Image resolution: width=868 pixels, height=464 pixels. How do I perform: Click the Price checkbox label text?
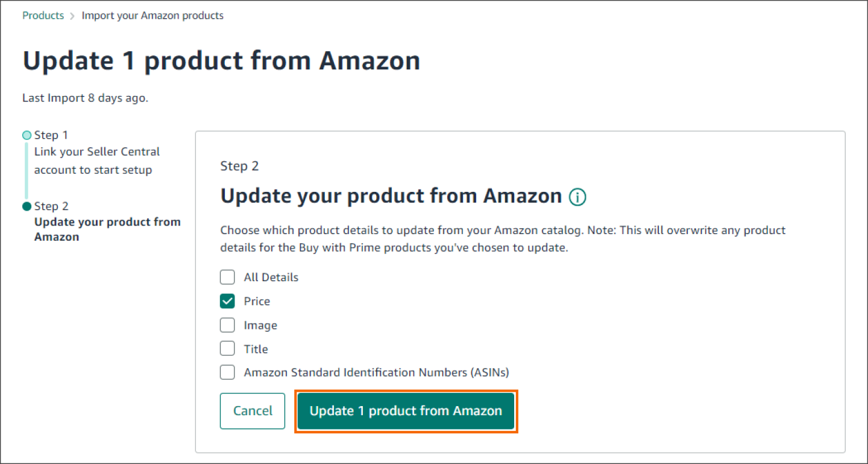[256, 300]
